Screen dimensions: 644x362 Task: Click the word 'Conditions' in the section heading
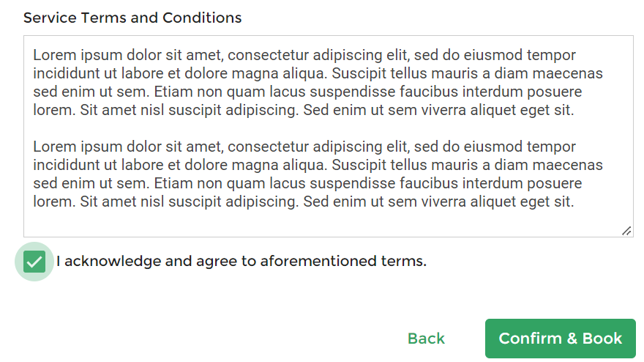(x=202, y=18)
